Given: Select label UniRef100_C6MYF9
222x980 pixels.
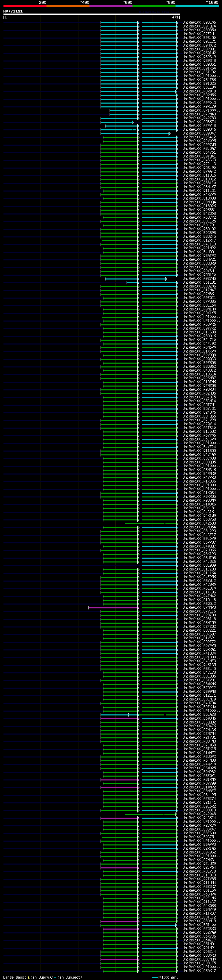Looking at the screenshot, I should click(199, 910).
